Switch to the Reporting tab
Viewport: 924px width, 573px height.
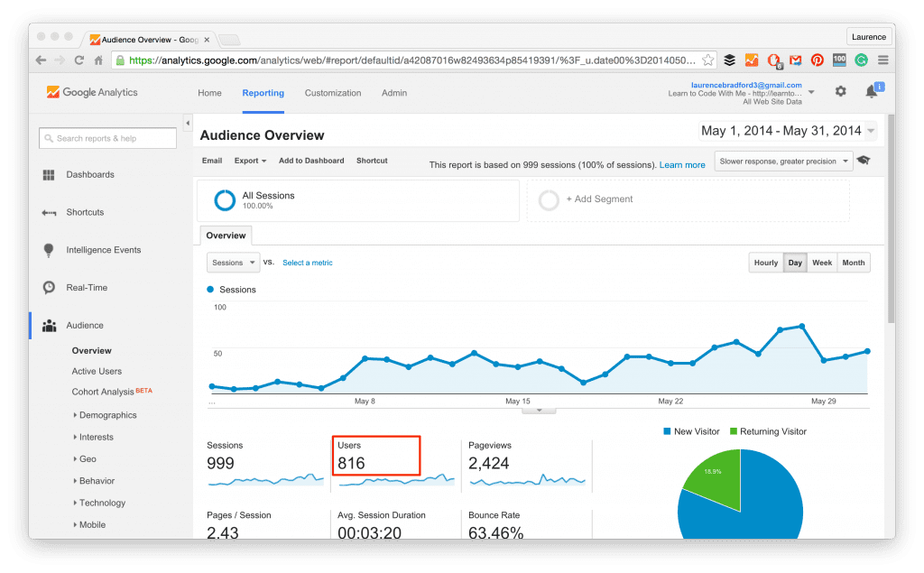click(263, 92)
